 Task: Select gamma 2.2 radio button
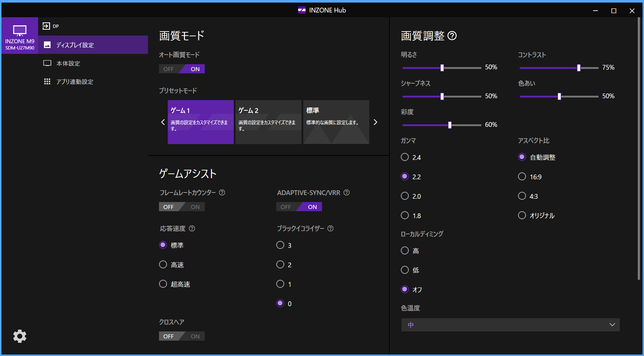pyautogui.click(x=405, y=176)
